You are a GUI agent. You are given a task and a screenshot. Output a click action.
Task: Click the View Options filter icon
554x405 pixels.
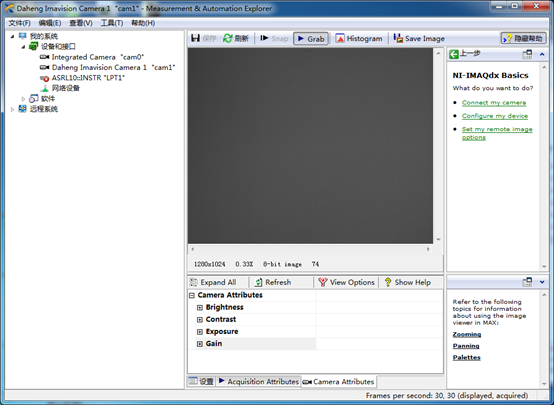tap(323, 282)
